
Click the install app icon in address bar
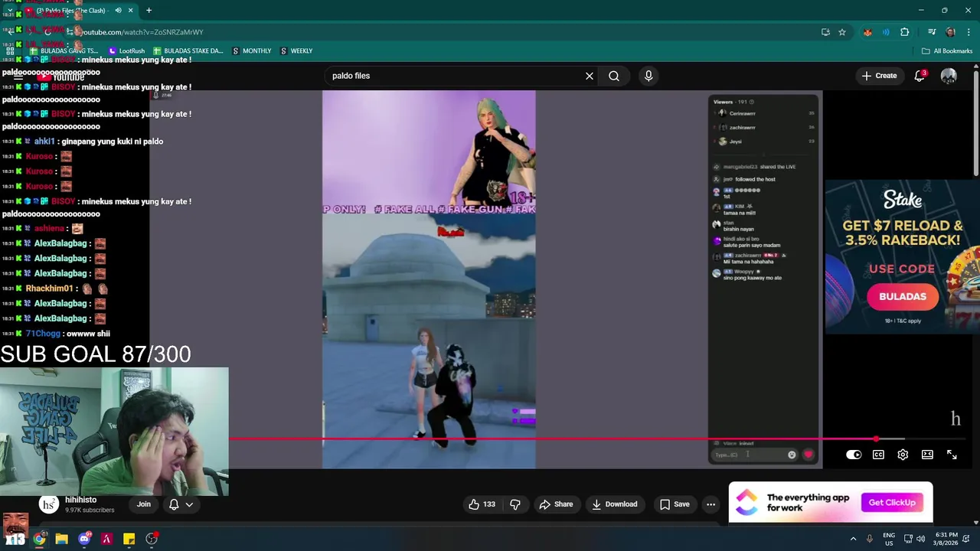(825, 32)
